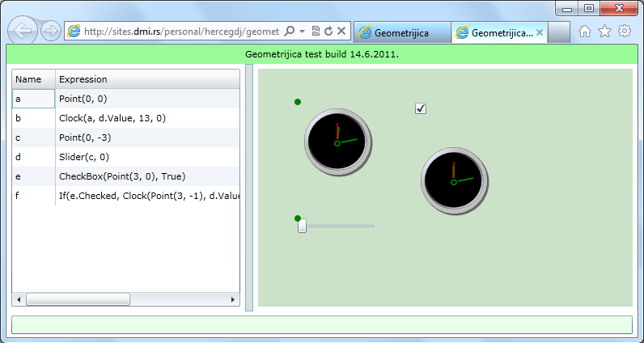The width and height of the screenshot is (644, 343).
Task: Open Favorites star icon
Action: (604, 32)
